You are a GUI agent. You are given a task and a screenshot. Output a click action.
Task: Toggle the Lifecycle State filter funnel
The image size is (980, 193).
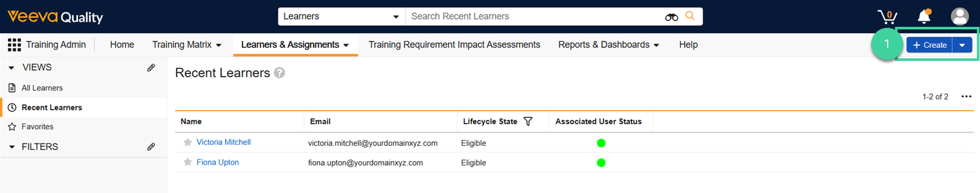(x=528, y=121)
